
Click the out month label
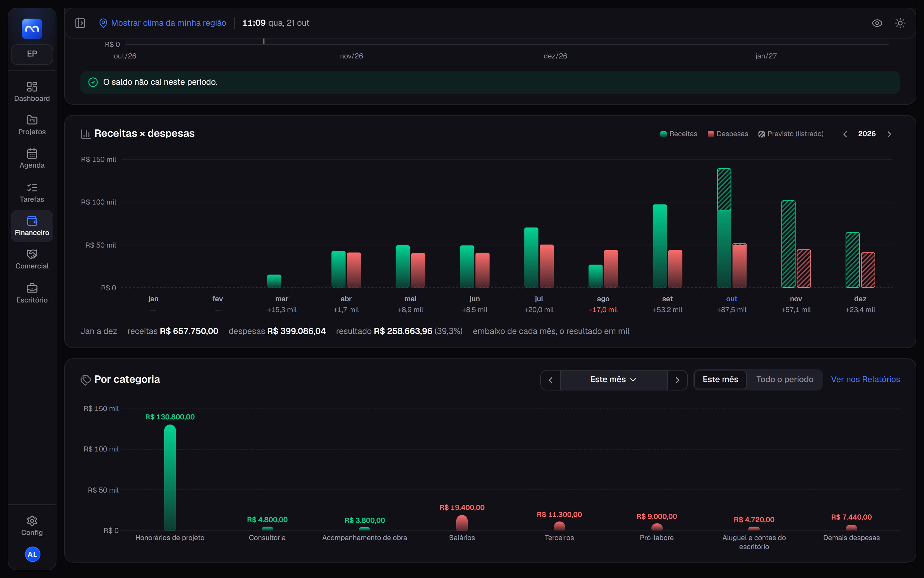[x=732, y=299]
